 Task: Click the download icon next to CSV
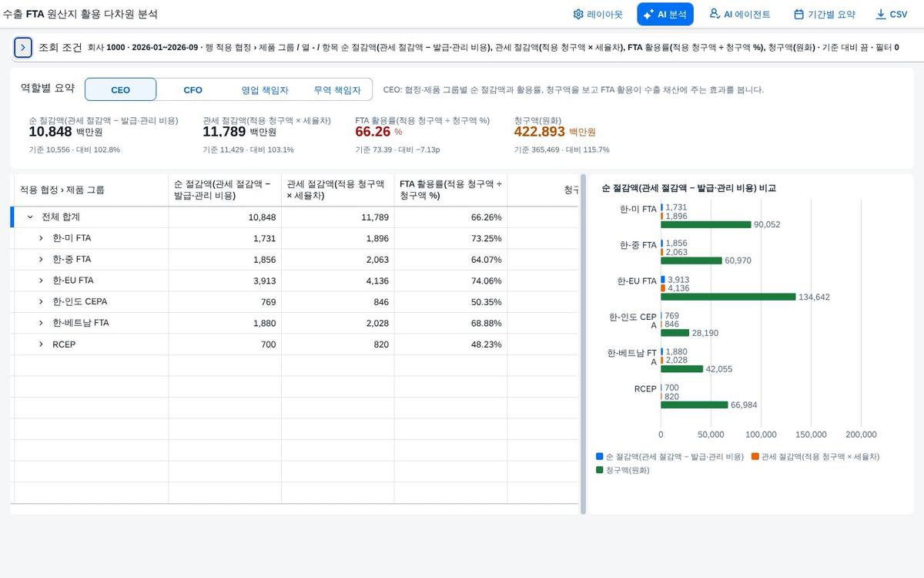pyautogui.click(x=881, y=14)
